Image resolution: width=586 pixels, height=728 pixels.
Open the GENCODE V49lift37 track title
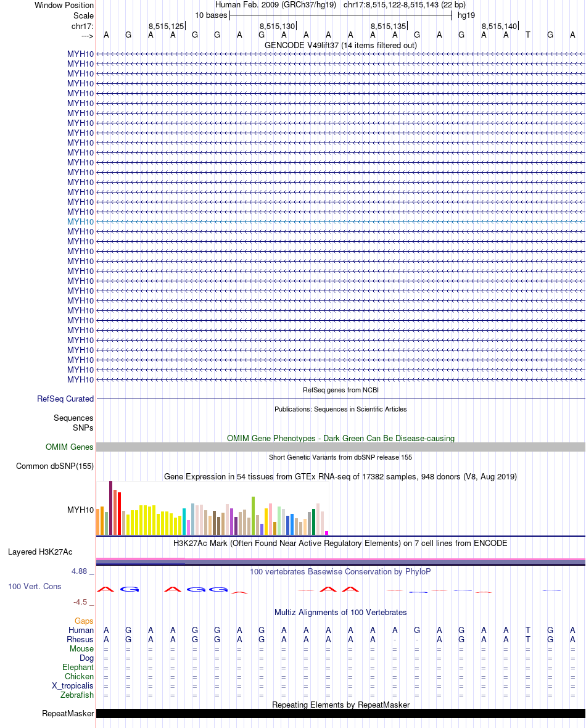coord(340,45)
